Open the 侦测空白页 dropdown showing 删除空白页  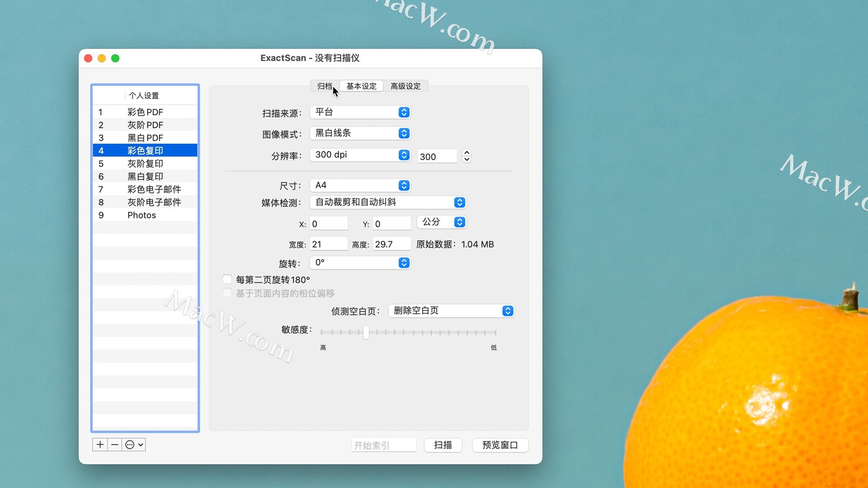pyautogui.click(x=451, y=311)
